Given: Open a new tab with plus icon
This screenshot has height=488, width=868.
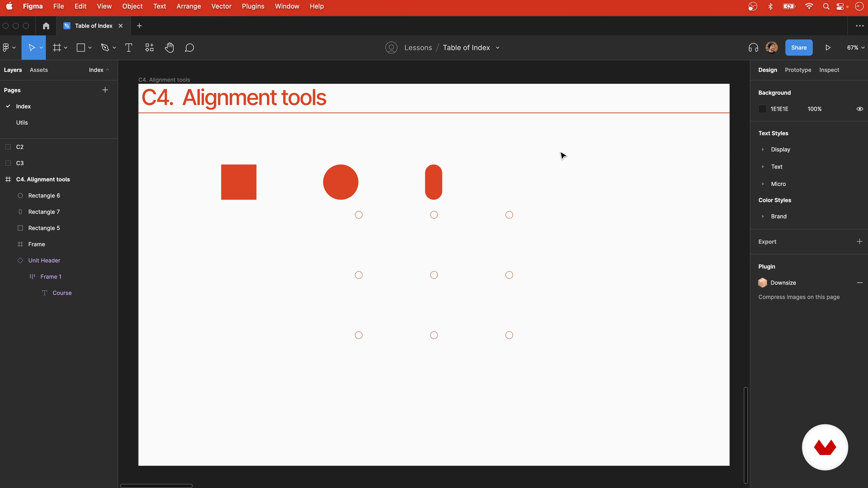Looking at the screenshot, I should pos(139,26).
